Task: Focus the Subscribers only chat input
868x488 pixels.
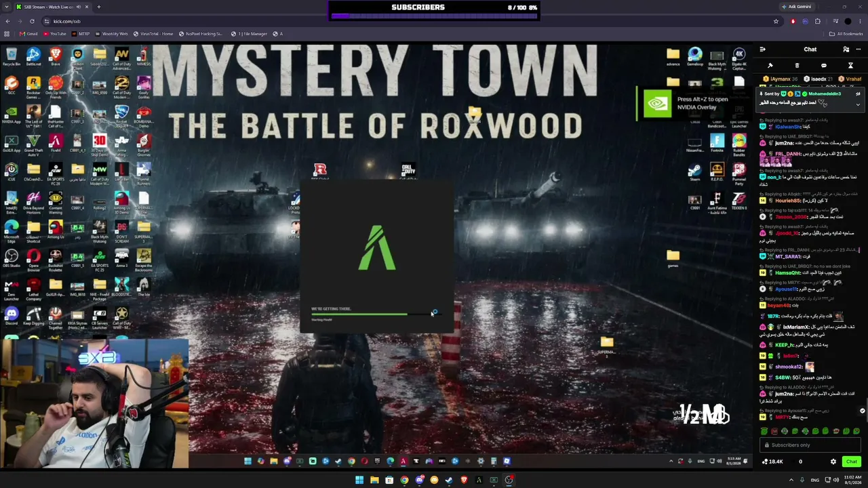Action: 810,445
